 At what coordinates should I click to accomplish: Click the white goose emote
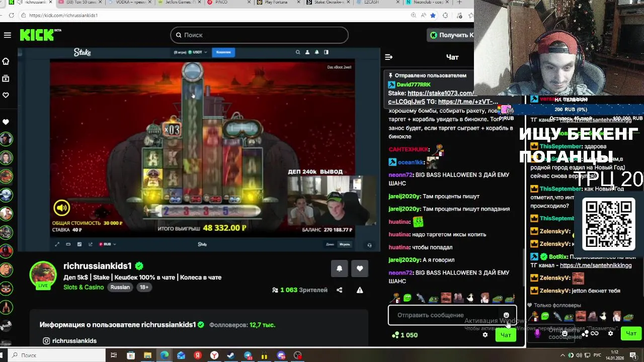[x=471, y=298]
